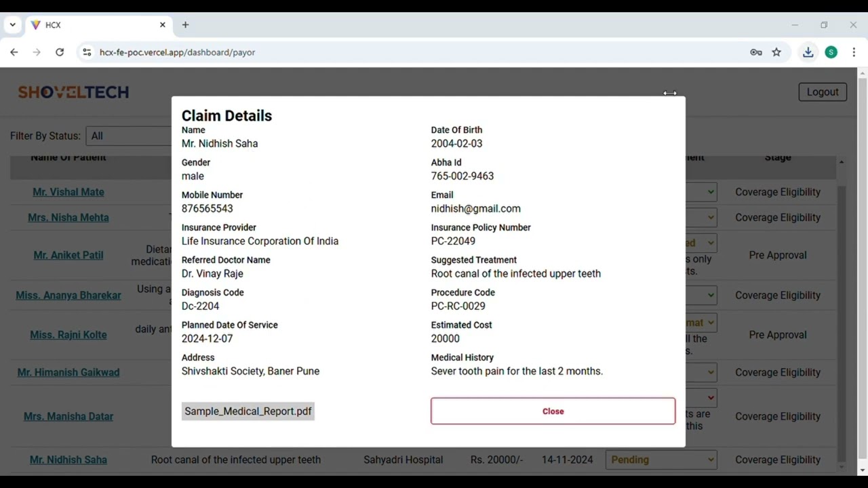
Task: Click the password key icon
Action: pos(756,52)
